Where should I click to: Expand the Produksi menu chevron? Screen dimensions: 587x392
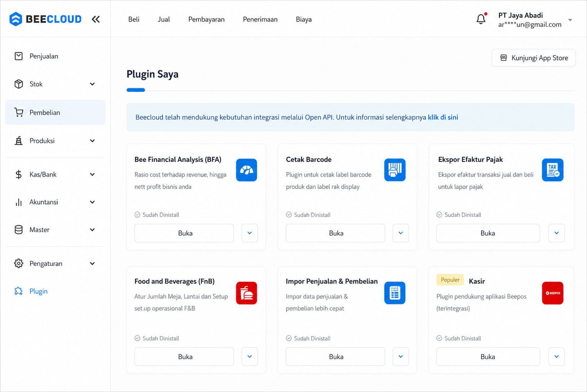tap(92, 141)
